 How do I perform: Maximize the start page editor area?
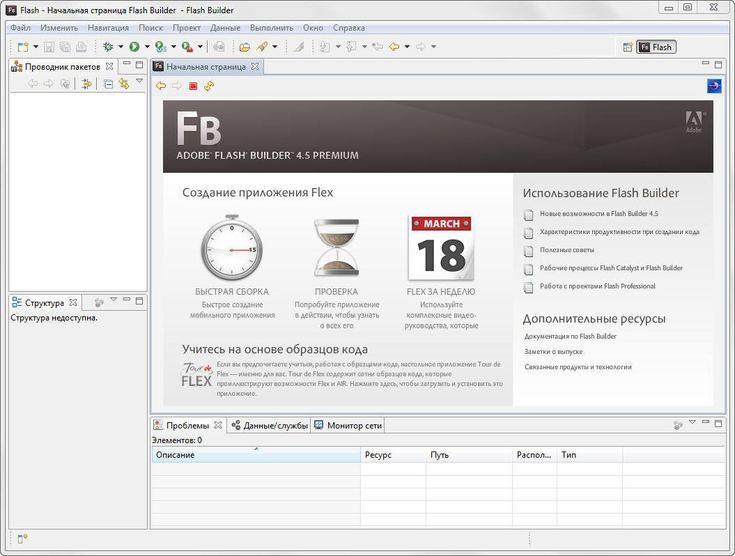pyautogui.click(x=718, y=65)
